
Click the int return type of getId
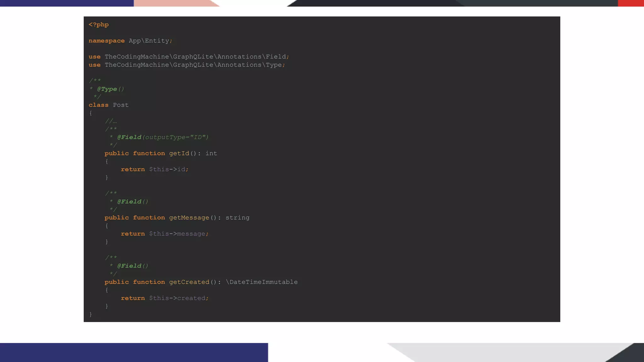tap(211, 153)
